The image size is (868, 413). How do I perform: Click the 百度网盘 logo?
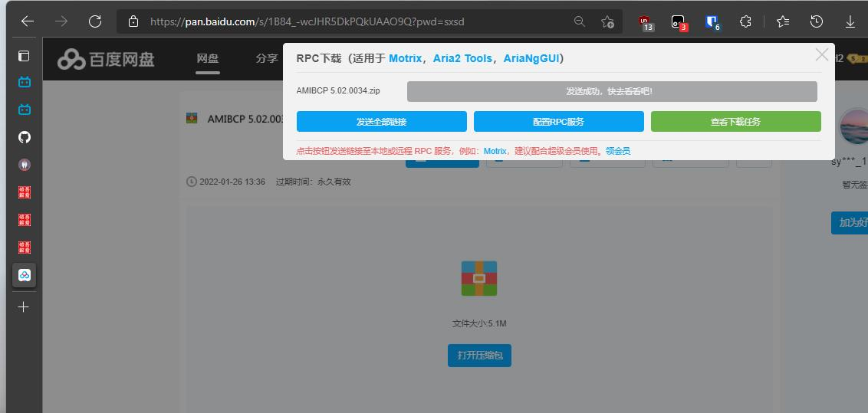(107, 59)
